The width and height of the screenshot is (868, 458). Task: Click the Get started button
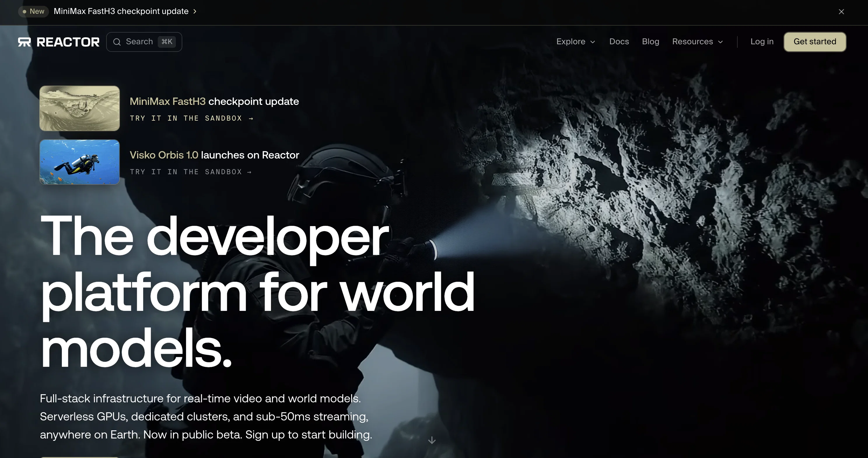tap(815, 42)
